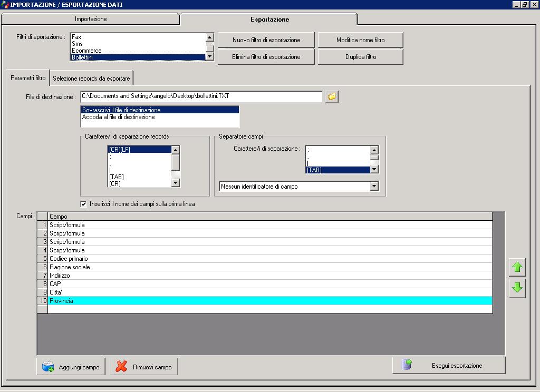Select row 4 Script/formula field

(270, 250)
